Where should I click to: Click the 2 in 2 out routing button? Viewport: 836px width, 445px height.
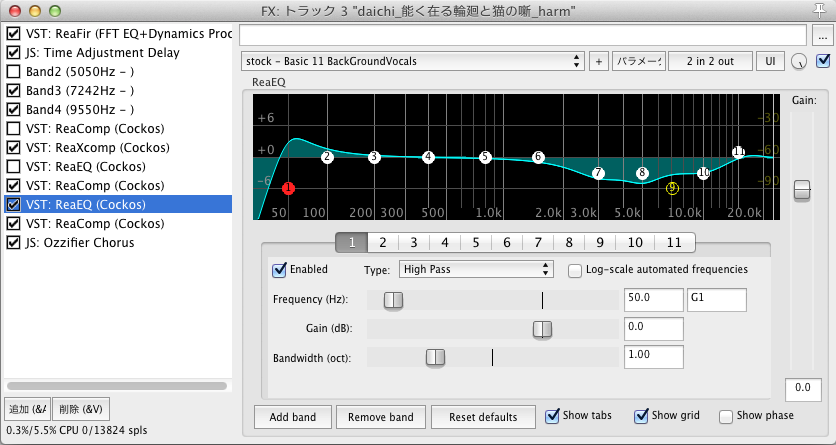(x=710, y=61)
